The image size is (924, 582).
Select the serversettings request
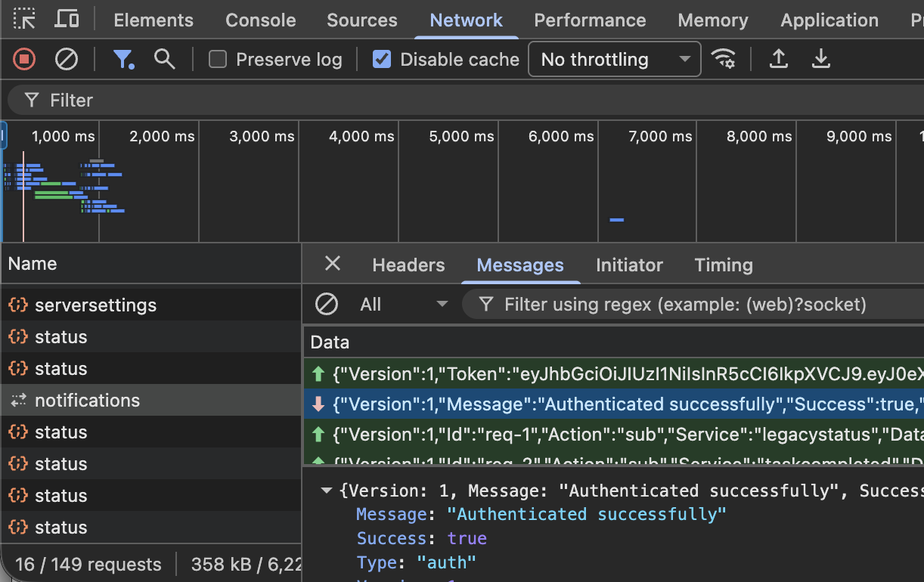coord(95,305)
